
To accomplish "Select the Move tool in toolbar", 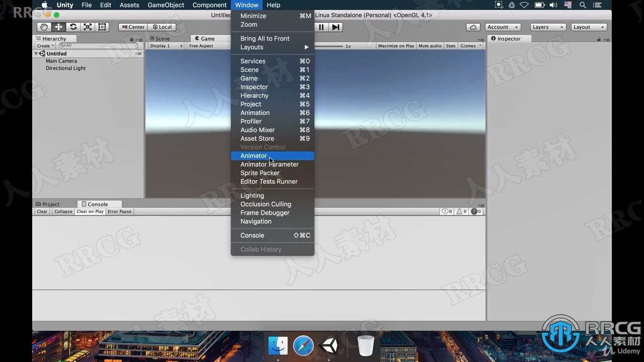I will (58, 27).
